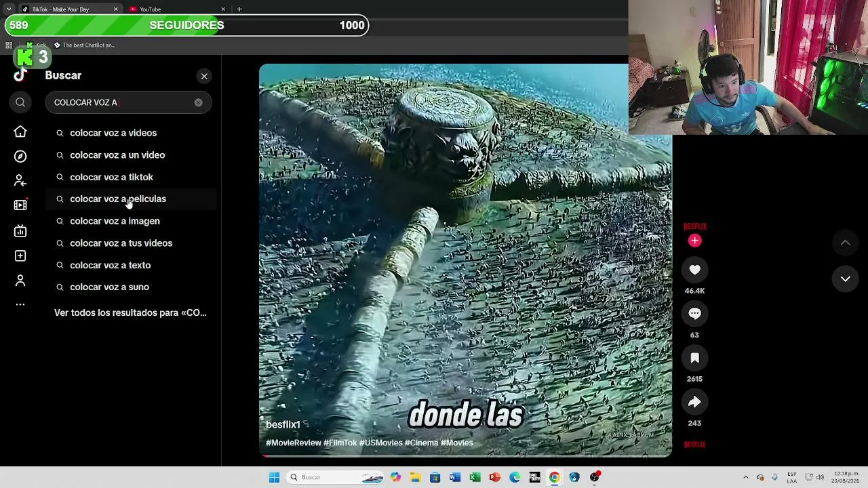Open Google Chrome from the taskbar
This screenshot has width=868, height=488.
554,477
